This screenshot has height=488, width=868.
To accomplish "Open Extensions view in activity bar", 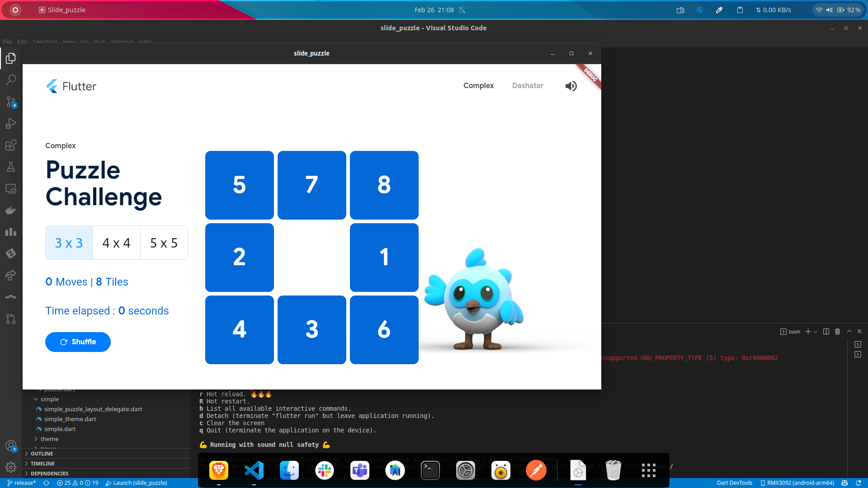I will click(x=11, y=145).
